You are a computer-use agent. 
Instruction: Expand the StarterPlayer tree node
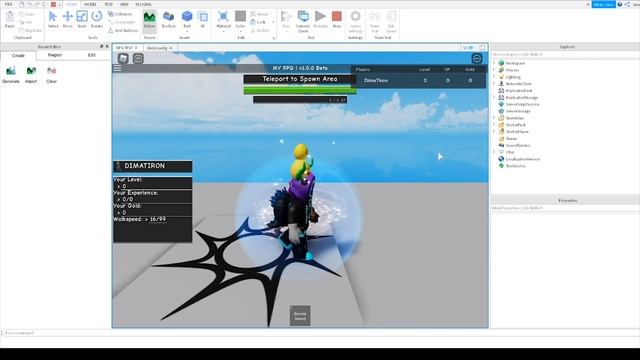pyautogui.click(x=494, y=131)
